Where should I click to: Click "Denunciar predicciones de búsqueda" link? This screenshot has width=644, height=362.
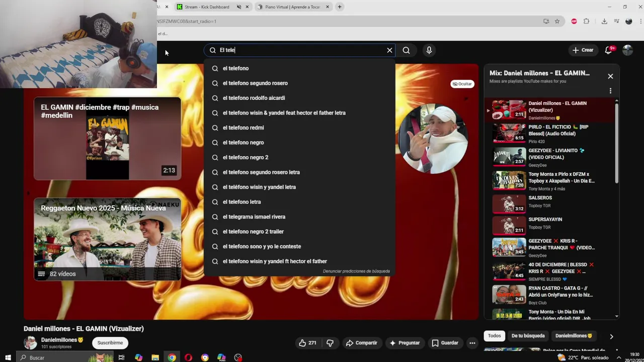point(356,271)
